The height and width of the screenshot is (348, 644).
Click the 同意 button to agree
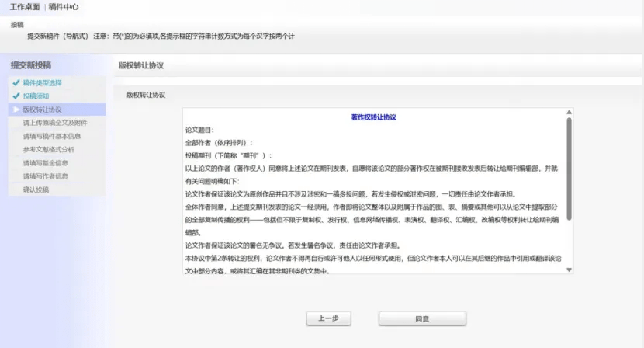point(422,319)
